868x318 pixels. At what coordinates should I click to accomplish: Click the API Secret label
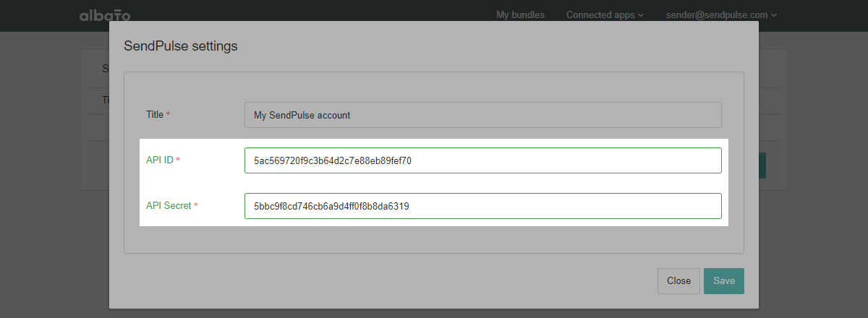pos(168,205)
